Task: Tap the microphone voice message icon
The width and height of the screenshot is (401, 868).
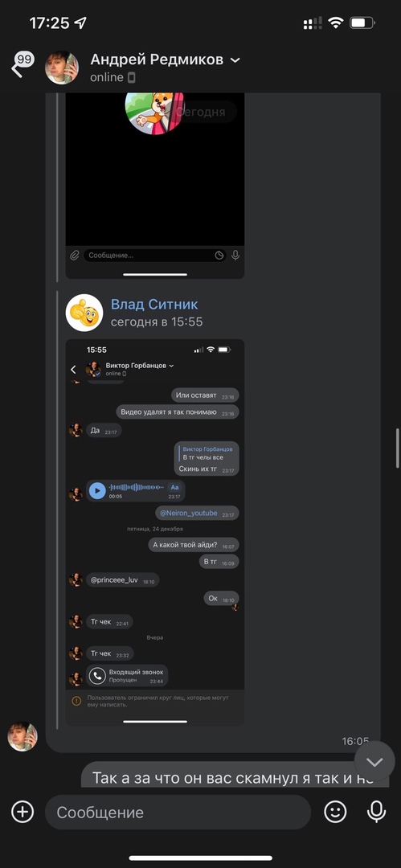Action: point(377,812)
